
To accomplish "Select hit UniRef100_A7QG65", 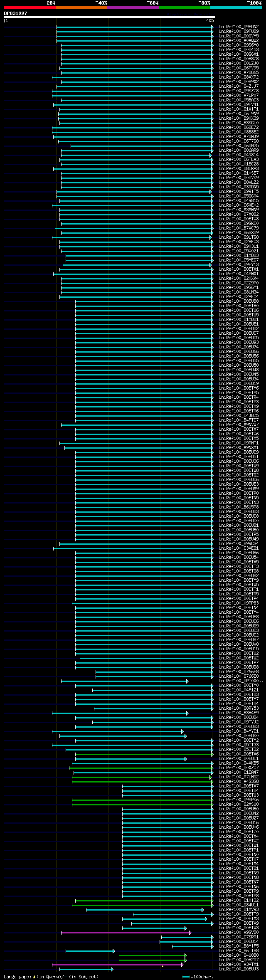I will click(239, 73).
